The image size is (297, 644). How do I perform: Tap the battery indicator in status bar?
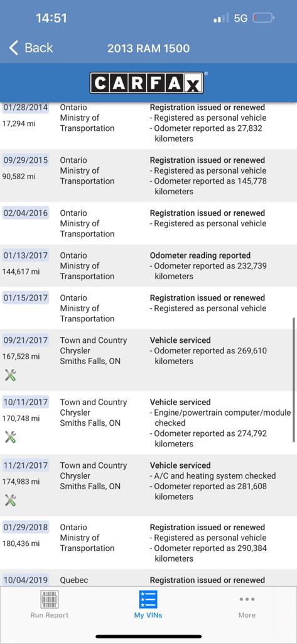pos(263,18)
